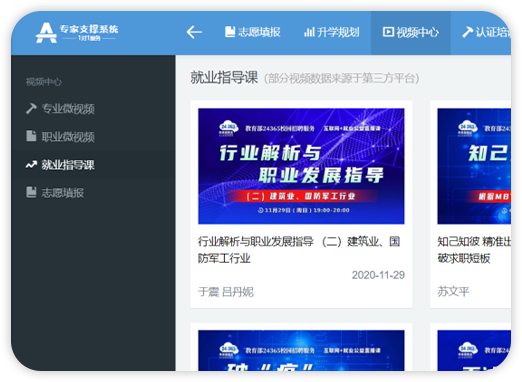522x382 pixels.
Task: Switch to the 升学规划 tab
Action: pos(332,32)
